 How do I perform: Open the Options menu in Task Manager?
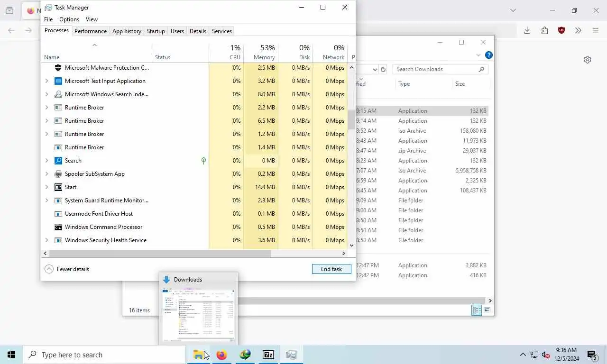tap(69, 19)
